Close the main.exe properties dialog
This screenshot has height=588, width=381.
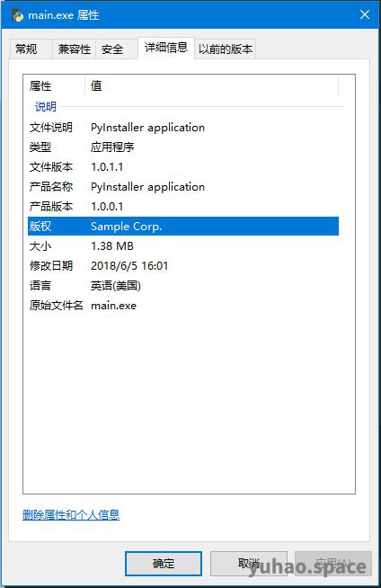tap(365, 15)
